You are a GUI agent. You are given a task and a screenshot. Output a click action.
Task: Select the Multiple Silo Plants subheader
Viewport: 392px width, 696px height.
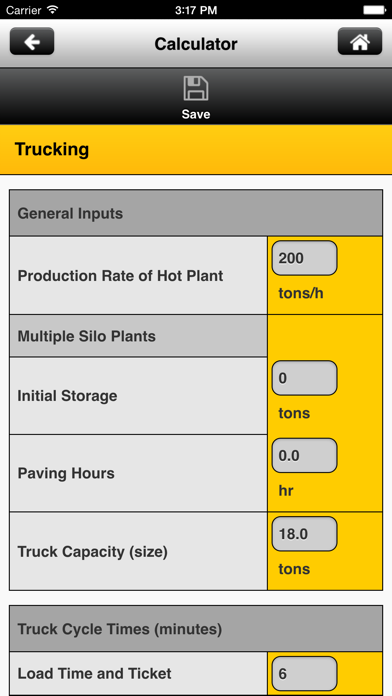(139, 336)
